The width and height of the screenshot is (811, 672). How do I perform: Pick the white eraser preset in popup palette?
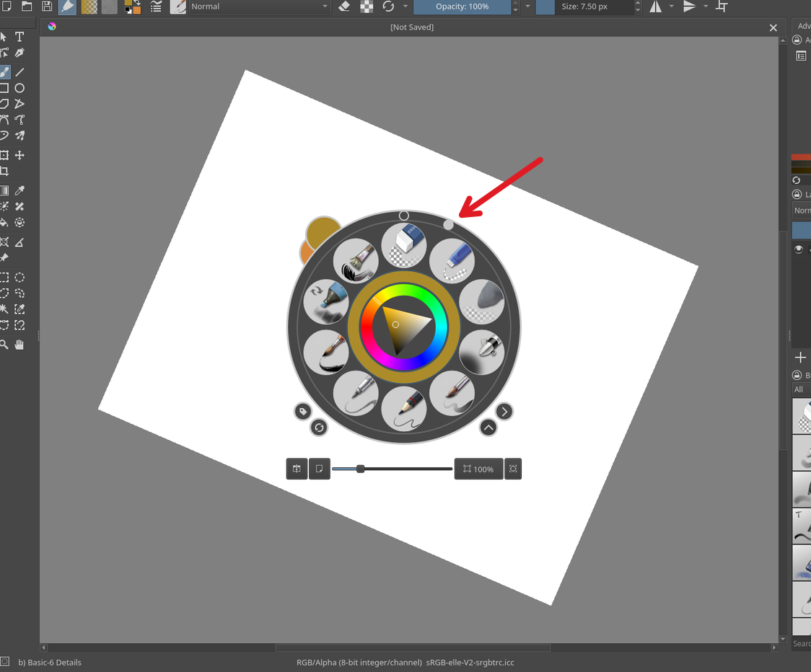pos(404,245)
